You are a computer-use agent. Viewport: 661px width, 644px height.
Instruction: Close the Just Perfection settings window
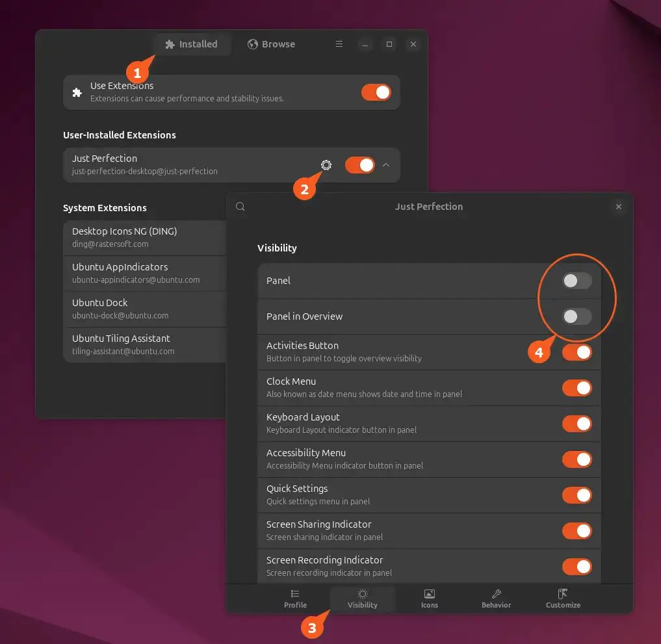click(618, 207)
